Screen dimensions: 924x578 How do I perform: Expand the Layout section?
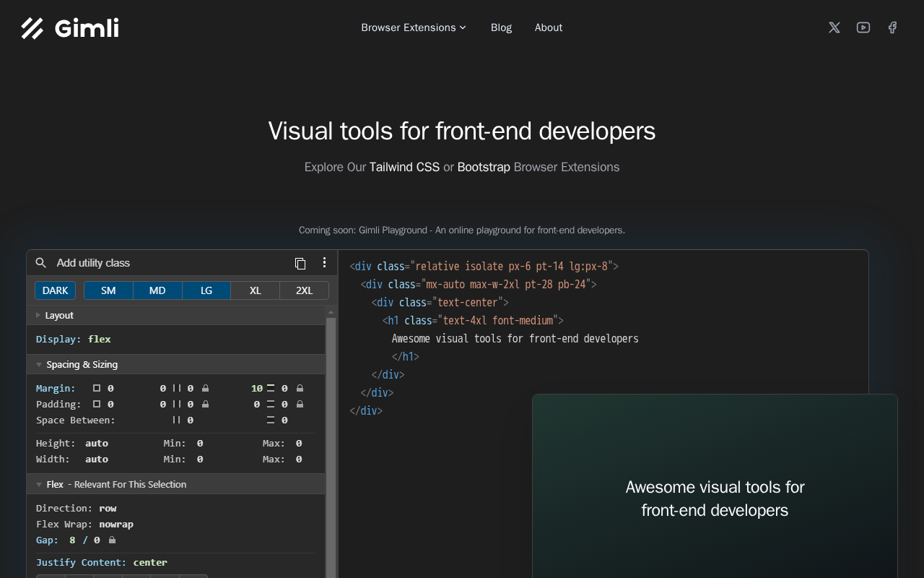coord(58,315)
